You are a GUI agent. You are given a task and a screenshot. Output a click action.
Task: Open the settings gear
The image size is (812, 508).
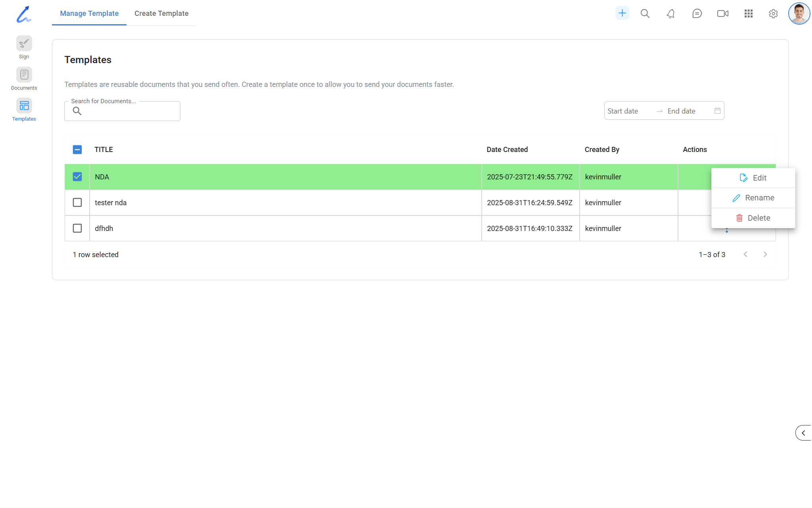tap(773, 14)
